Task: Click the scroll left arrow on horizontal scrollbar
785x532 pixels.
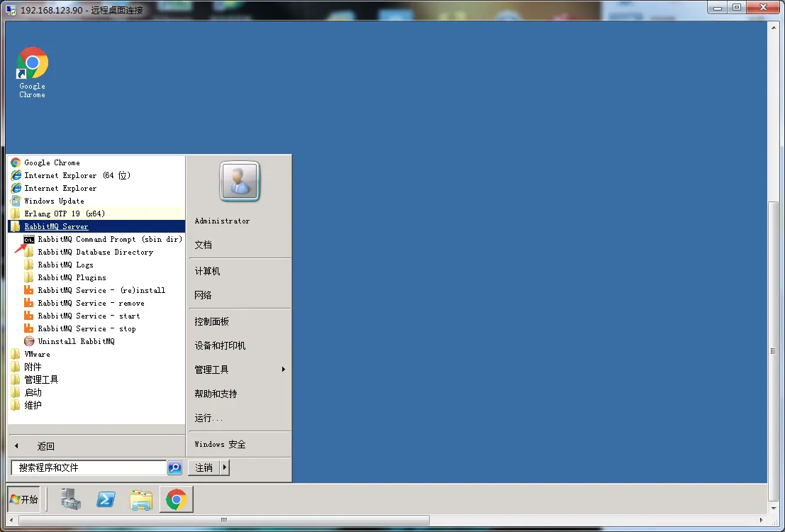Action: pyautogui.click(x=11, y=520)
